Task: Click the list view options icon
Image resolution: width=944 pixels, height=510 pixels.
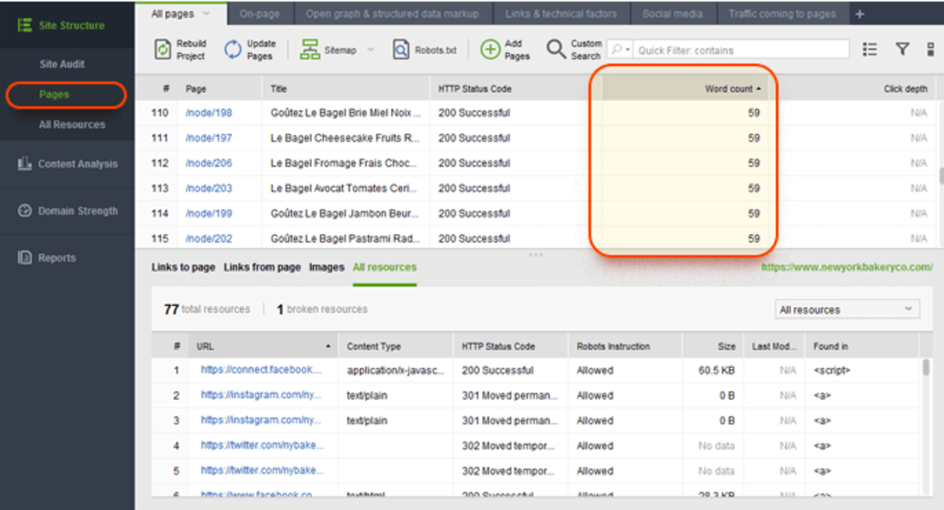Action: tap(870, 49)
